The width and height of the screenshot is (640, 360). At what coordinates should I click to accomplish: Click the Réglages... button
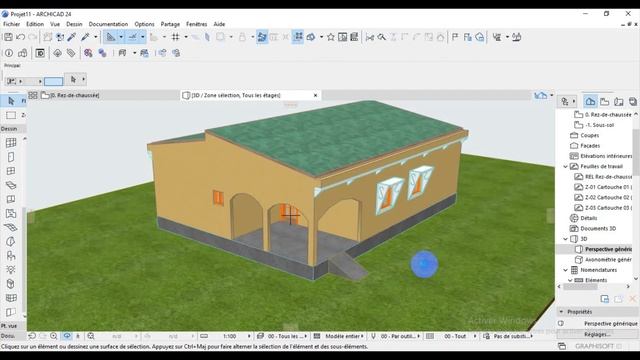pos(597,334)
